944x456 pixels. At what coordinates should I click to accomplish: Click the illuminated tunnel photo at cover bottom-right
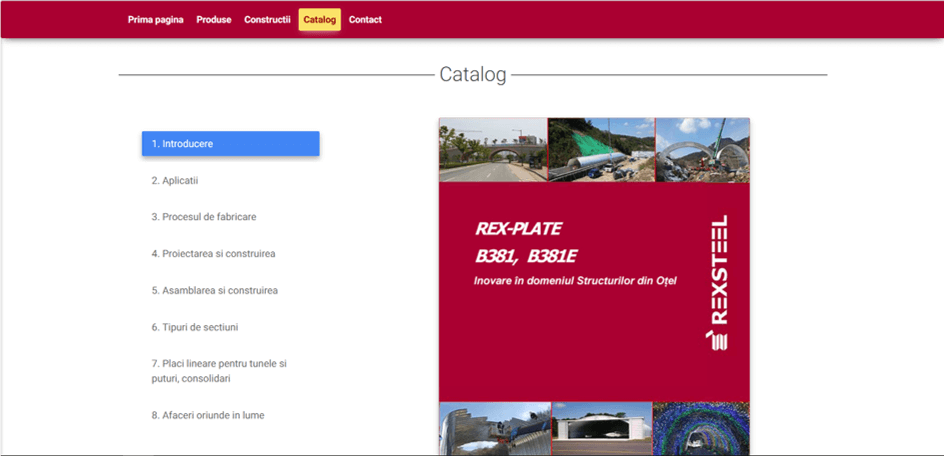pyautogui.click(x=700, y=429)
